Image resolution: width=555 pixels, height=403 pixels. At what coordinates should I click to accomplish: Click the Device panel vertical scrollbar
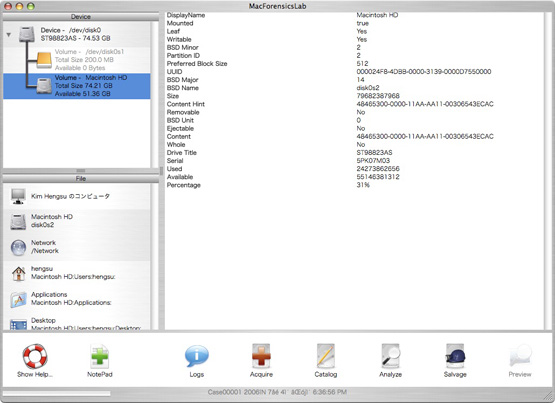click(x=155, y=94)
